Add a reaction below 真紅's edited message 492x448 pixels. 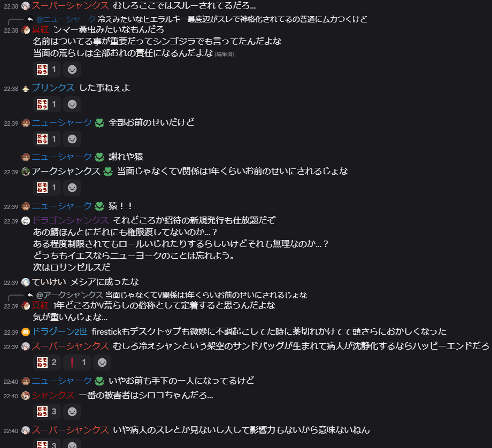pos(72,69)
